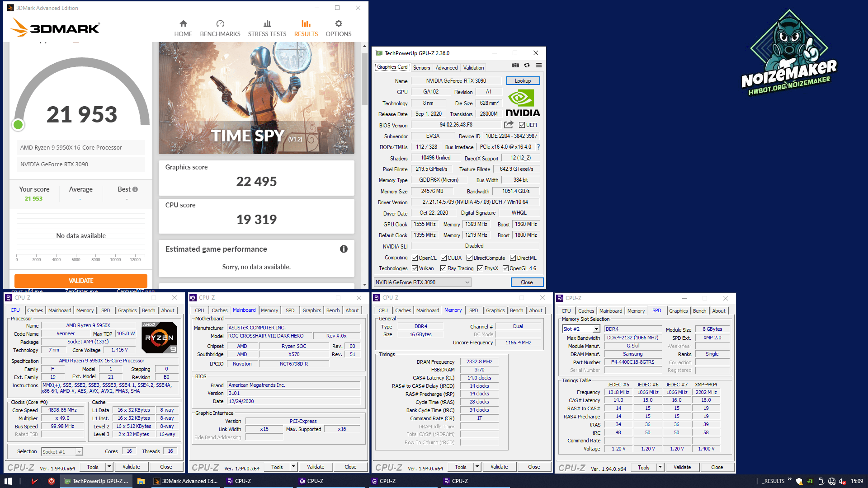Click Time Spy benchmark thumbnail
868x488 pixels.
[256, 98]
